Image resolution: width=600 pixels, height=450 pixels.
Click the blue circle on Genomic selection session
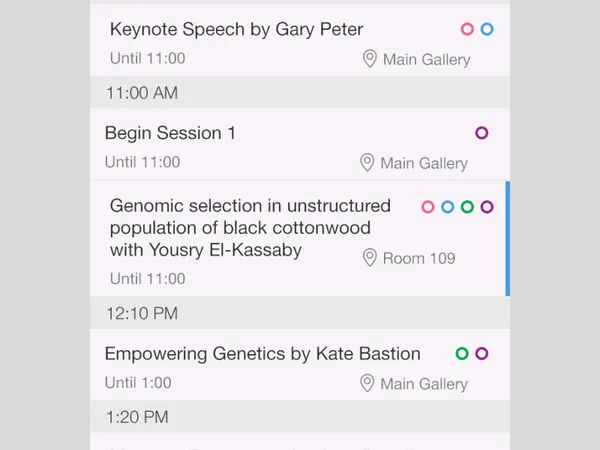[448, 207]
